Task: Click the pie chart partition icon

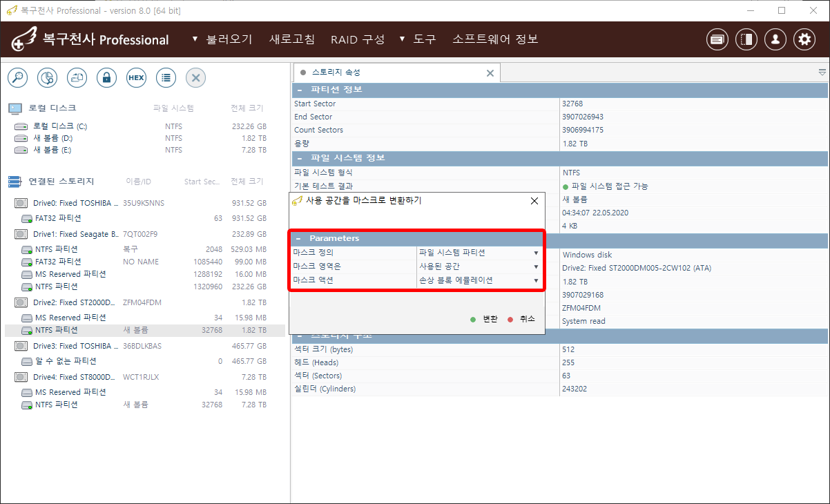Action: pos(47,78)
